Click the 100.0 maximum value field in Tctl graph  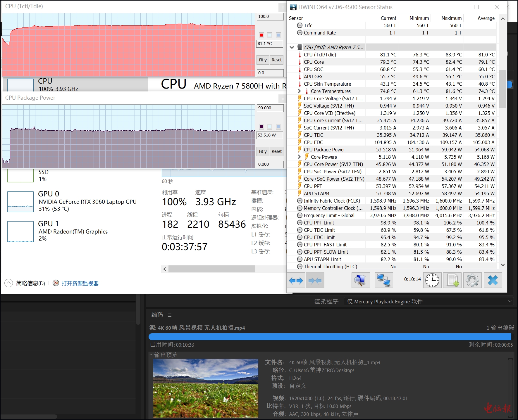click(270, 17)
